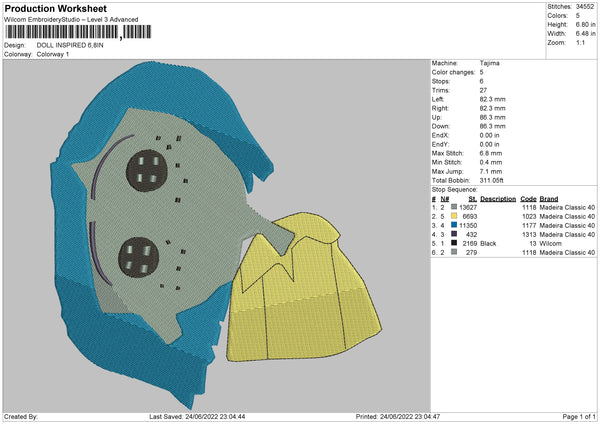Click thread code '1313' in stop row 4
The width and height of the screenshot is (600, 424).
[x=529, y=235]
